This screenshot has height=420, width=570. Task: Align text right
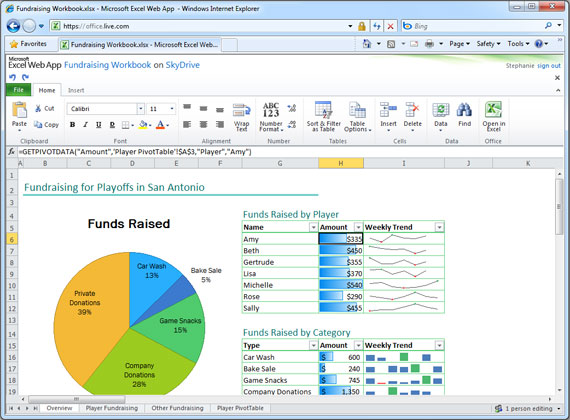(x=220, y=125)
